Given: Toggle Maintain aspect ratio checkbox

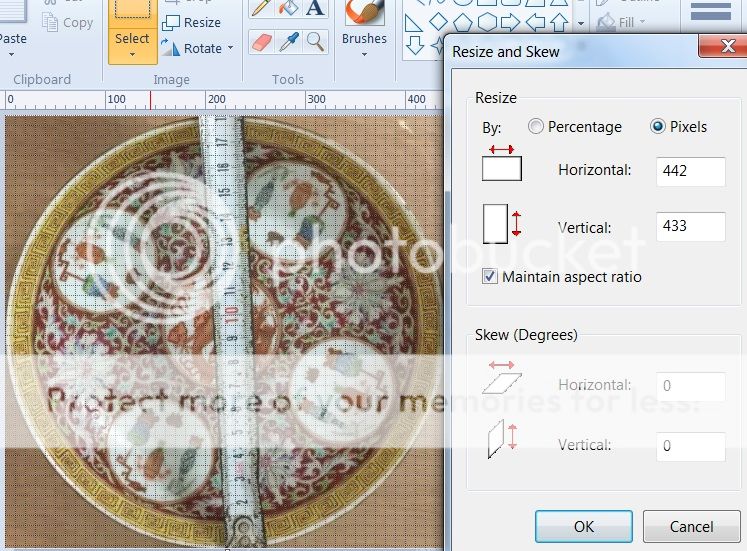Looking at the screenshot, I should click(x=490, y=277).
